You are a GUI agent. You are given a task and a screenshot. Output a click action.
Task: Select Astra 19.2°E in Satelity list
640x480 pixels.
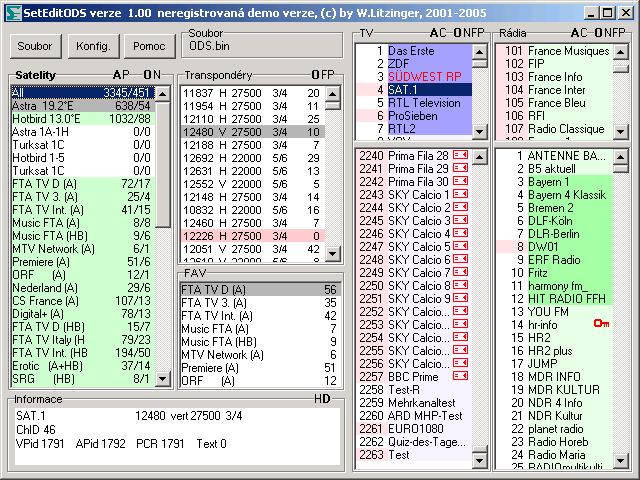[83, 106]
